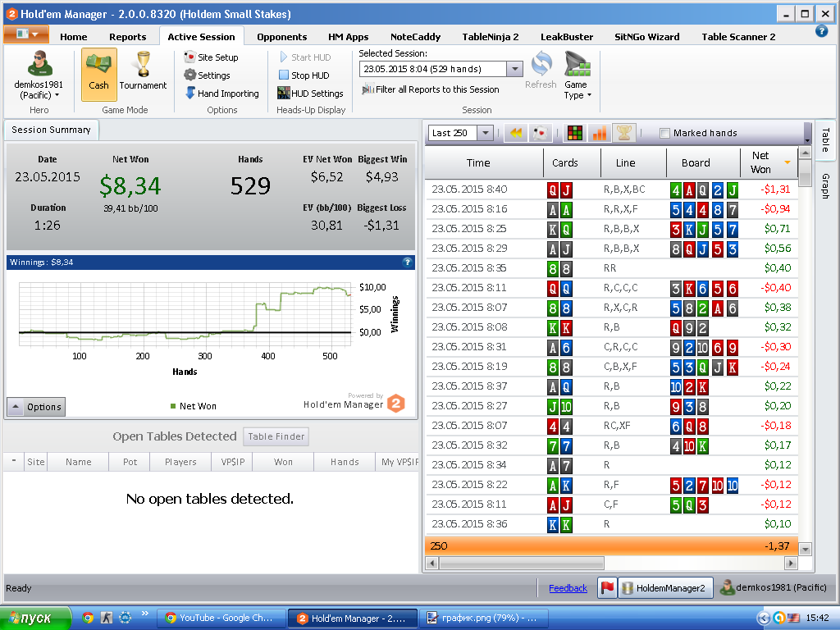
Task: Open Settings with gear icon
Action: coord(208,75)
